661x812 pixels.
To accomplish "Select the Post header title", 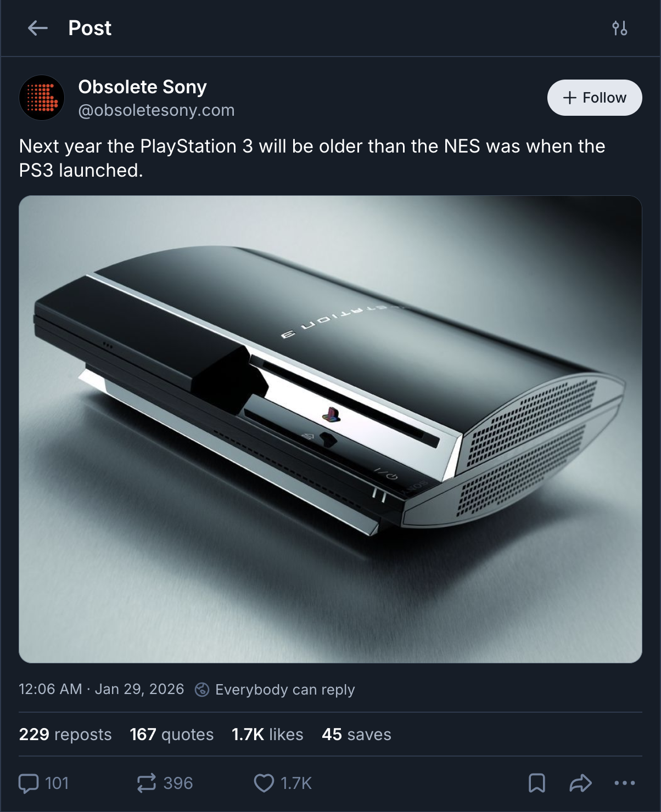I will point(90,28).
